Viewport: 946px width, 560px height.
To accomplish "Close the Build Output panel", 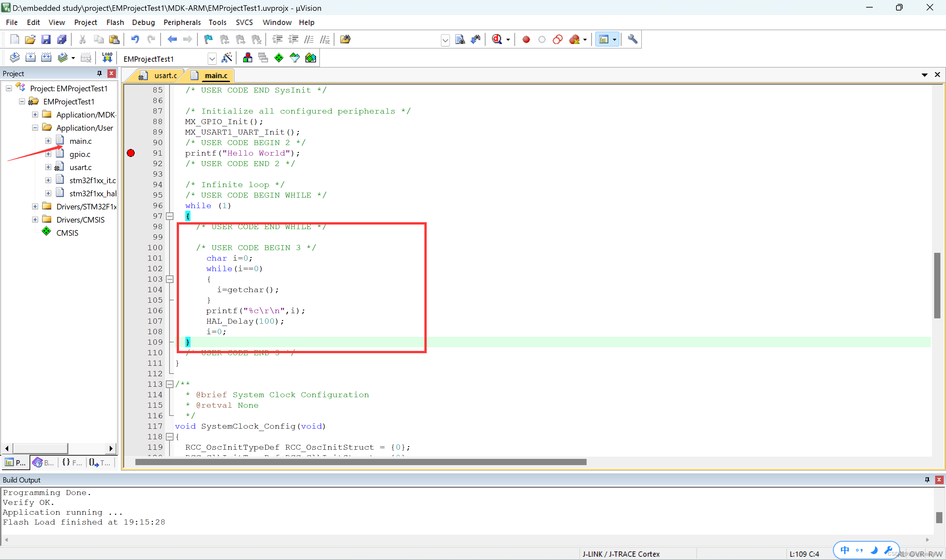I will (939, 480).
